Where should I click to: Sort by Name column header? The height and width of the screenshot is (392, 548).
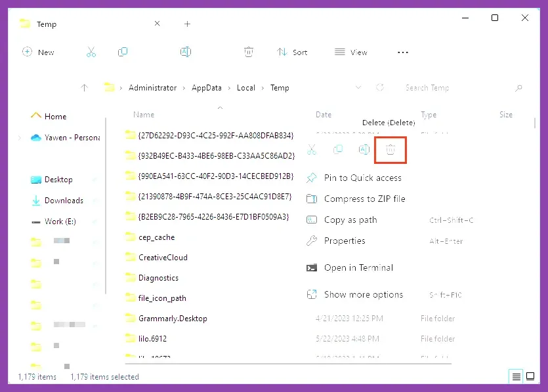point(144,115)
